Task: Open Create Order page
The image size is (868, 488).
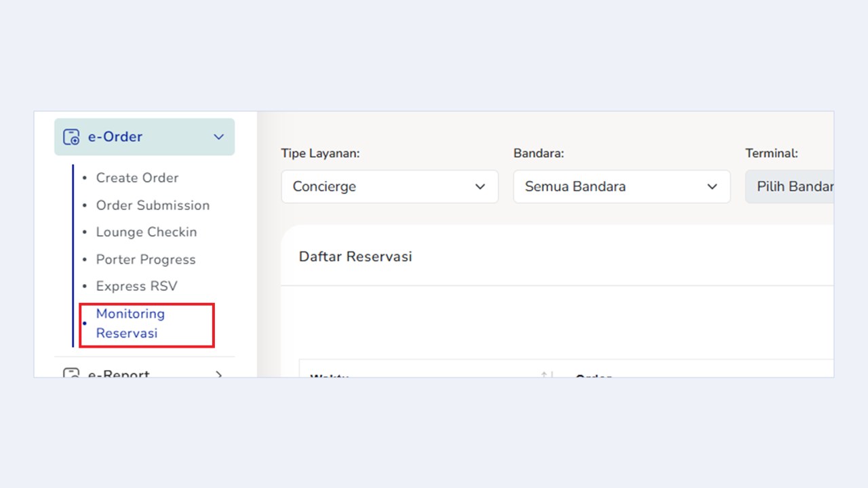Action: [137, 178]
